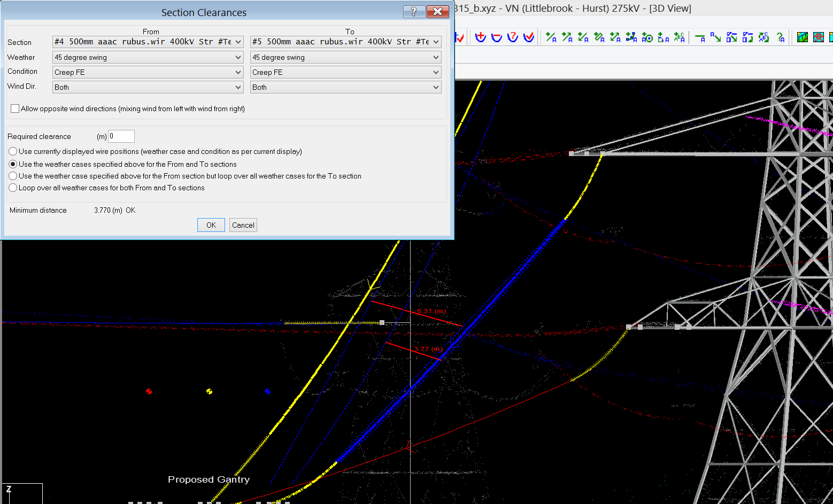This screenshot has width=833, height=504.
Task: Click the main window title VN (Littlebrook - Hurst)
Action: (572, 9)
